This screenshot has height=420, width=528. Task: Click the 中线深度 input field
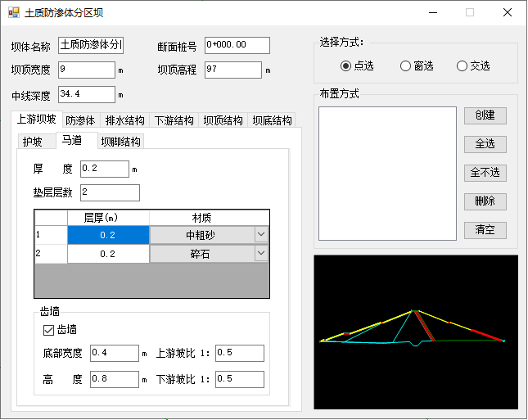87,94
